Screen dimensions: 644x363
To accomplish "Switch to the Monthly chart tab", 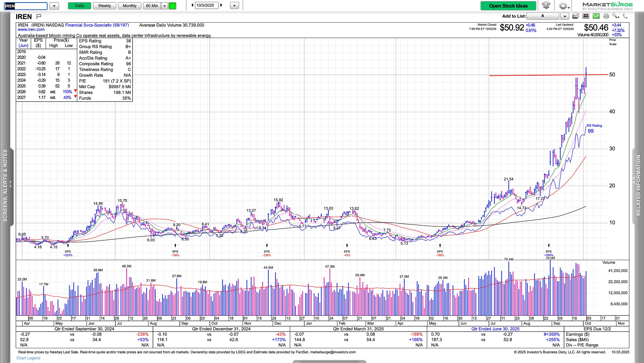I will 129,6.
